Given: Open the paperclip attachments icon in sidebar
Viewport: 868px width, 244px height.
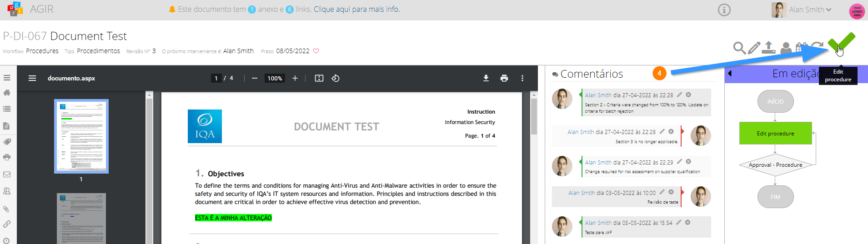Looking at the screenshot, I should click(x=6, y=209).
